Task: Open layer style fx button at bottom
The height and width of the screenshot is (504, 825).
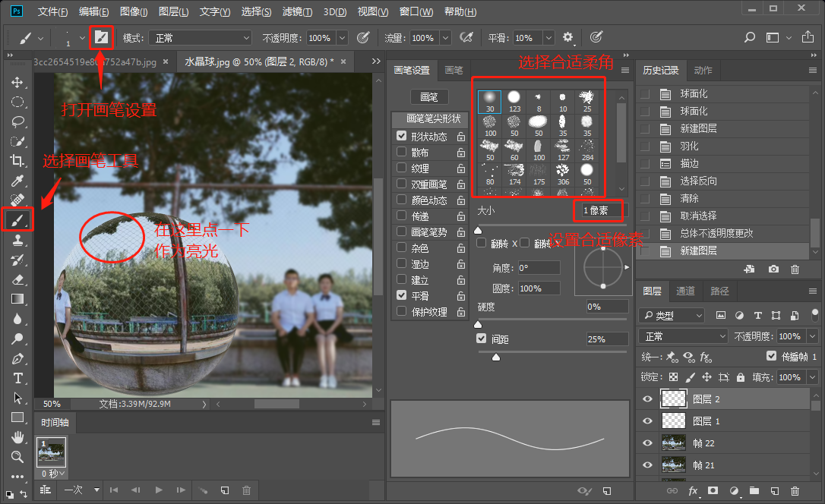Action: click(x=693, y=490)
